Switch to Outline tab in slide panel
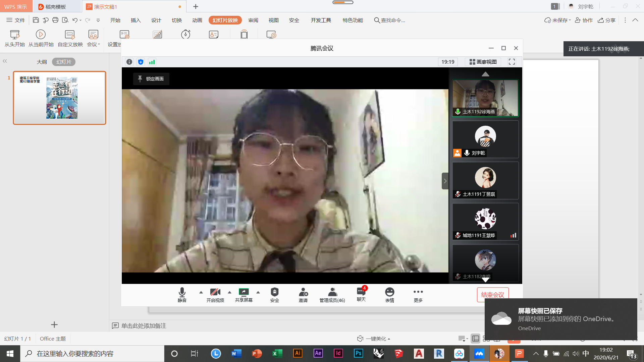 (x=42, y=62)
